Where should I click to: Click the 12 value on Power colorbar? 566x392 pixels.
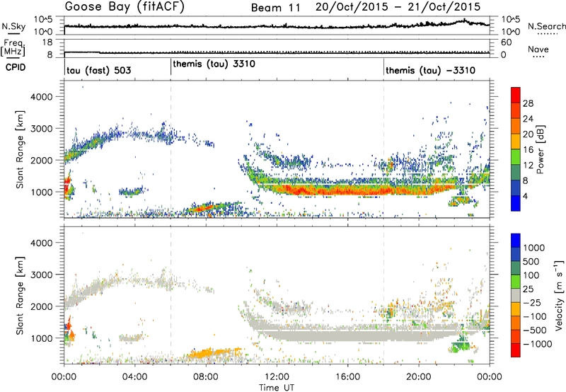(x=527, y=166)
